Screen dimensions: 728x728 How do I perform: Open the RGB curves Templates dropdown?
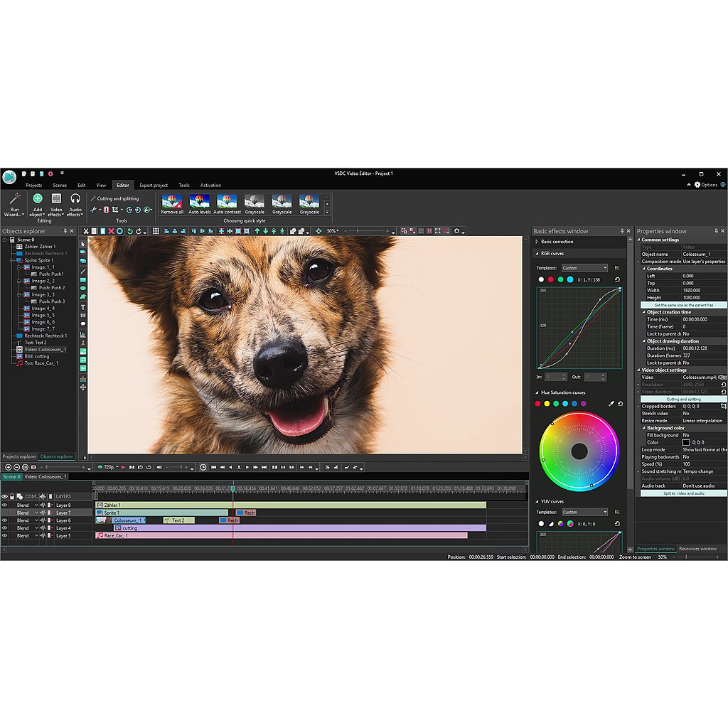click(x=584, y=268)
